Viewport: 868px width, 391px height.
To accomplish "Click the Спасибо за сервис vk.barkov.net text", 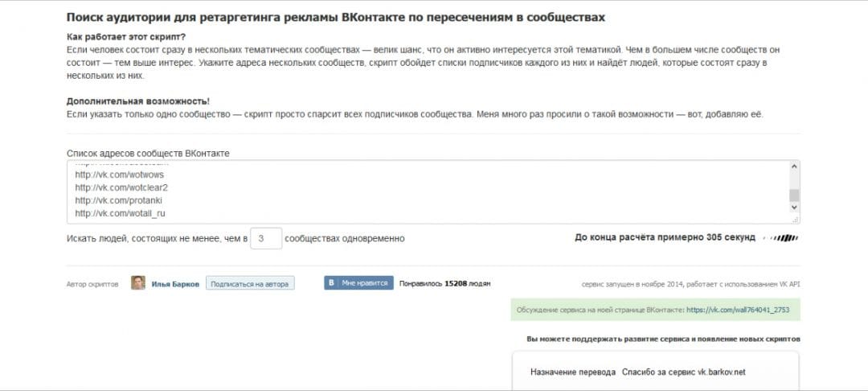I will (684, 372).
